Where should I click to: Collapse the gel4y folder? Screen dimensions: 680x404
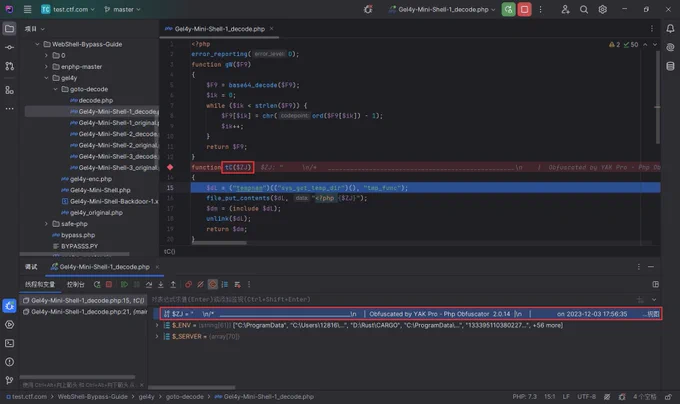pyautogui.click(x=46, y=78)
